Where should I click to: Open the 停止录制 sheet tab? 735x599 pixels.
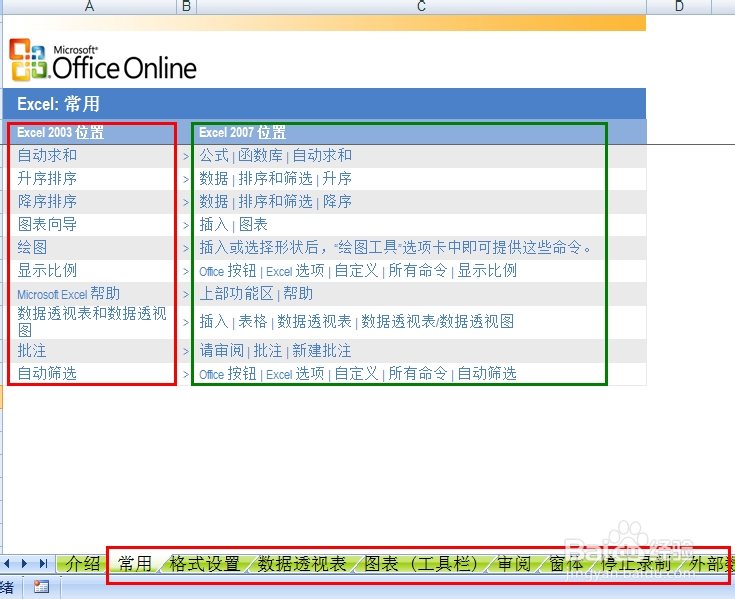pyautogui.click(x=635, y=563)
